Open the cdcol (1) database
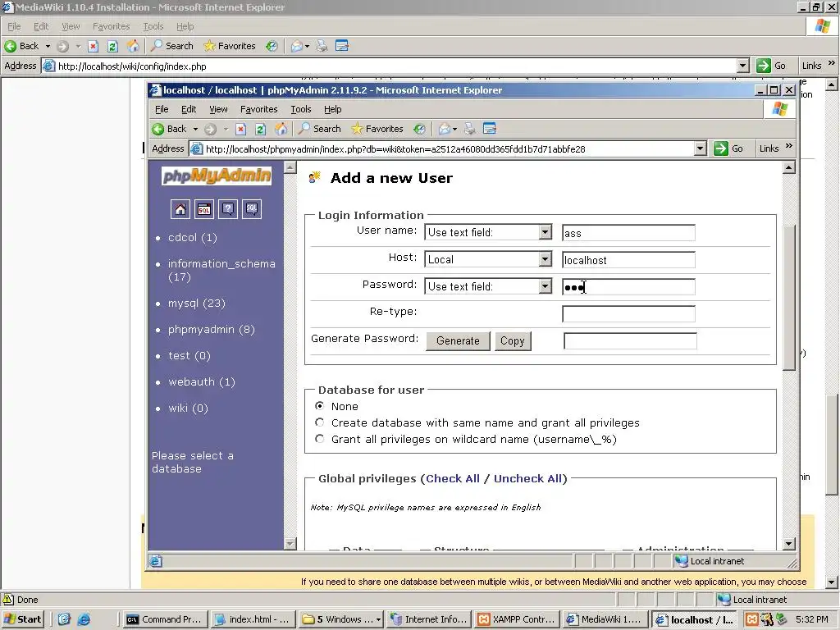The image size is (840, 630). pyautogui.click(x=192, y=237)
